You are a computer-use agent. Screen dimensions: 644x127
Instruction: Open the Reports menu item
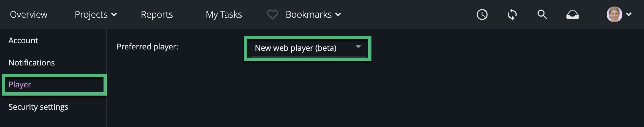pyautogui.click(x=157, y=14)
